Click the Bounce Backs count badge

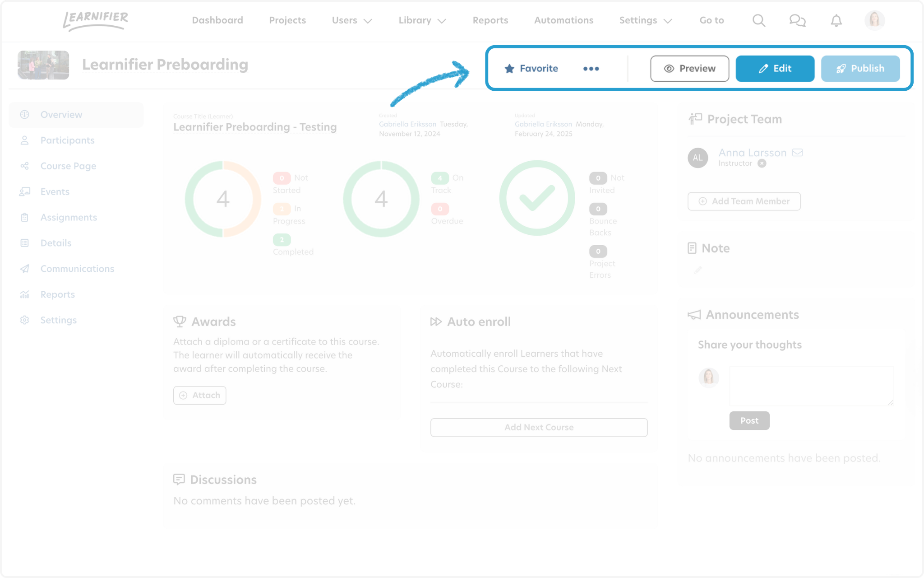(x=598, y=209)
